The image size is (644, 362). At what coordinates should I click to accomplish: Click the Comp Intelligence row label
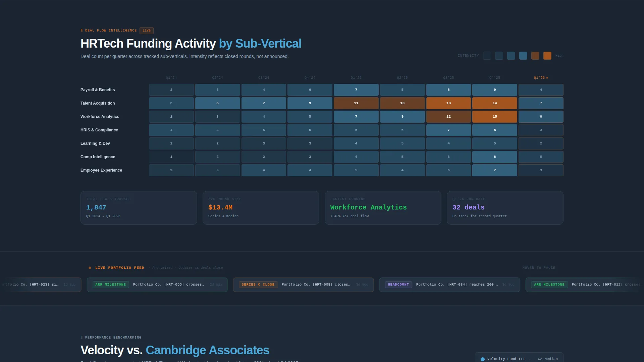coord(98,157)
